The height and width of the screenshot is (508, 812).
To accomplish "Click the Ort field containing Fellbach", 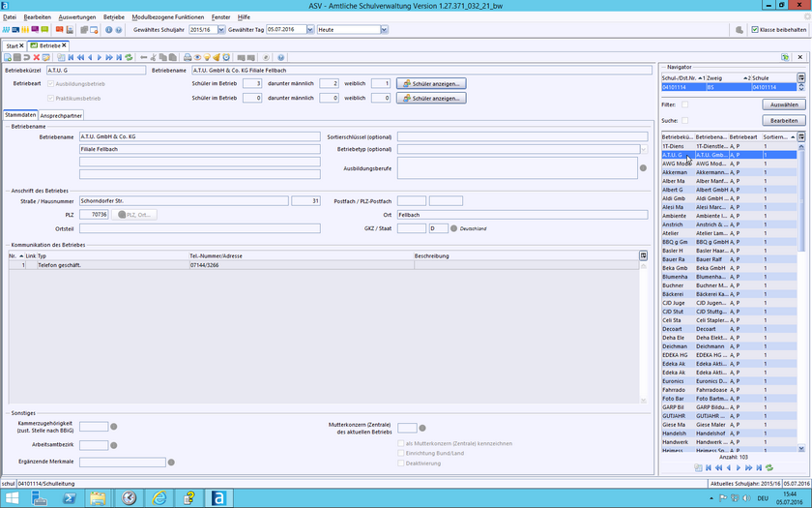I will click(x=522, y=214).
